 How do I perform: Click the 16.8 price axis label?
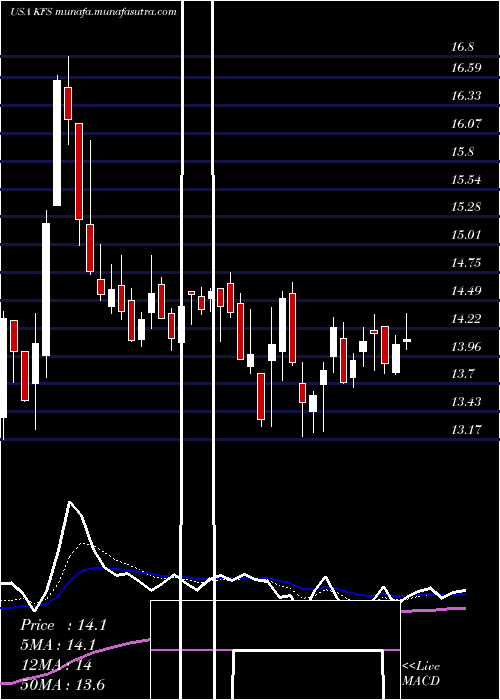pos(462,47)
